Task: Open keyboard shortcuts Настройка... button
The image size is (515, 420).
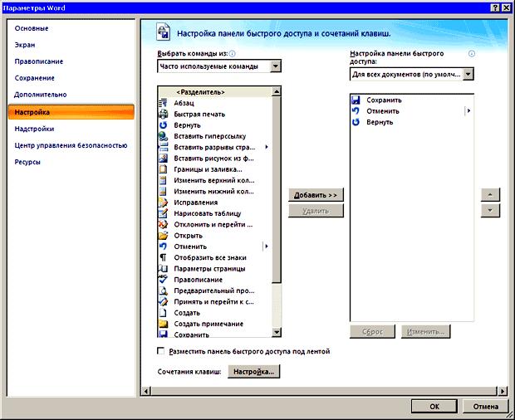Action: click(x=254, y=372)
